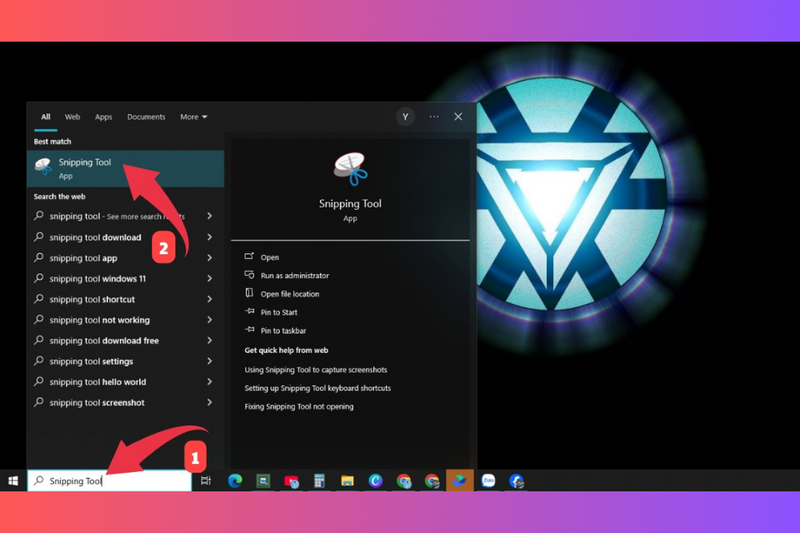Open the red YouTube-style taskbar icon

coord(291,480)
